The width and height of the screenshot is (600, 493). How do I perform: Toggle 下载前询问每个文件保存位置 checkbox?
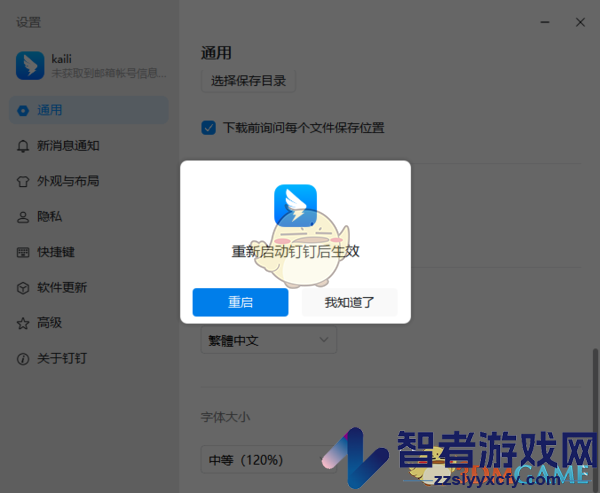click(x=209, y=128)
